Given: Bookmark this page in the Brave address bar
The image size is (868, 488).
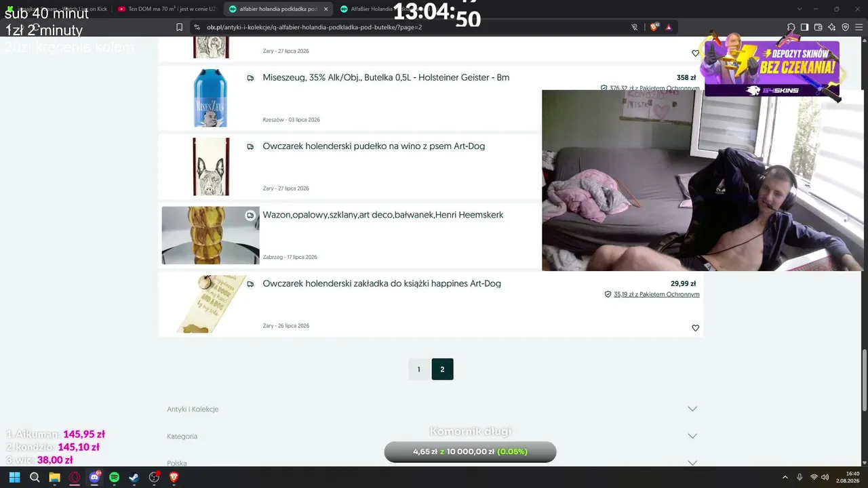Looking at the screenshot, I should tap(179, 27).
